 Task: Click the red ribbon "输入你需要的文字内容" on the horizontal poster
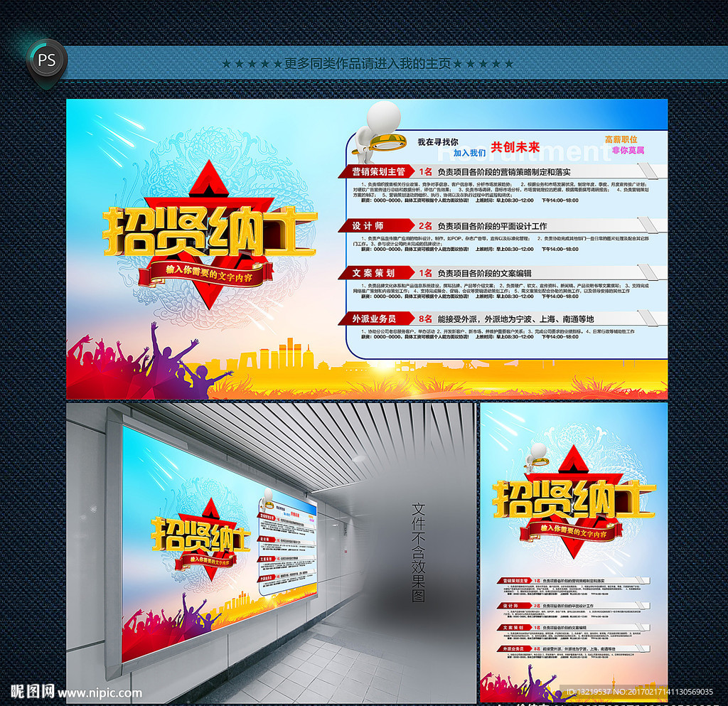click(x=208, y=274)
